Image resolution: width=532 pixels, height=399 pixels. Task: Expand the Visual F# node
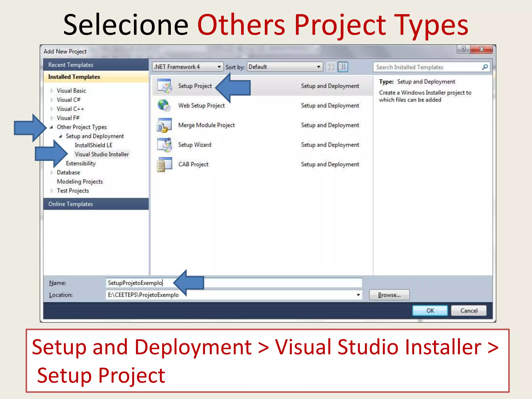tap(52, 118)
